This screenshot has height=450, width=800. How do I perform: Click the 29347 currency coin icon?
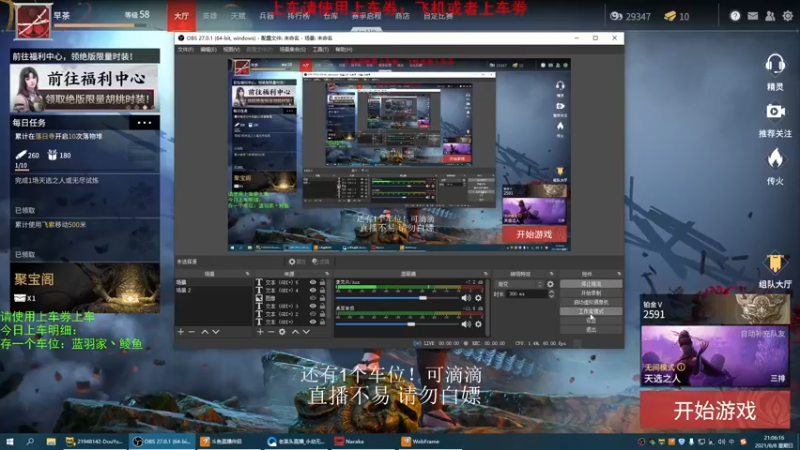coord(616,16)
